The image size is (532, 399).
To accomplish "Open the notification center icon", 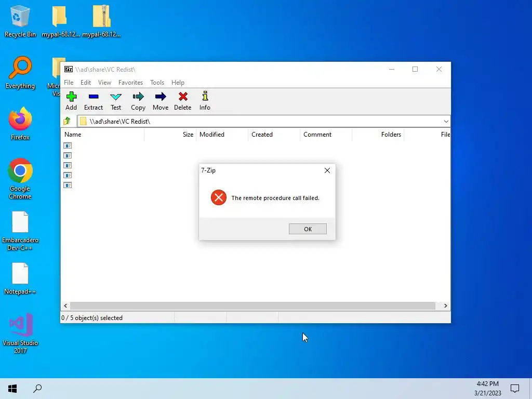I will 515,389.
